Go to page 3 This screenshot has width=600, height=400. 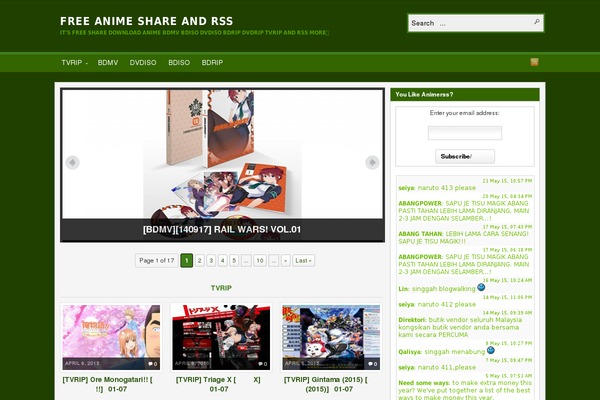pyautogui.click(x=211, y=261)
